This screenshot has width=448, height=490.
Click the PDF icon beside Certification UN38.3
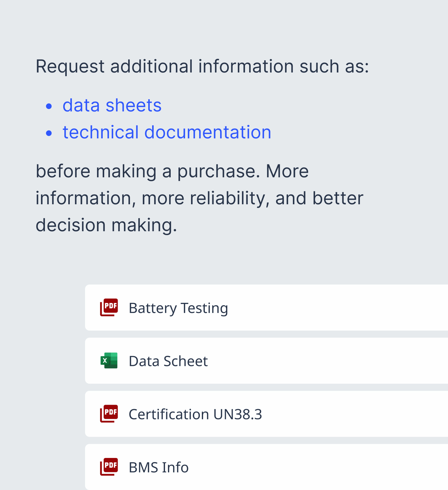pyautogui.click(x=109, y=414)
